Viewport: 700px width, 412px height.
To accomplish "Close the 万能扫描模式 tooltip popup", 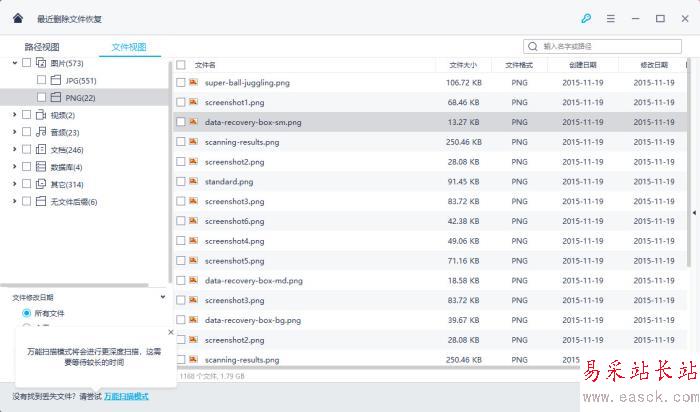I will point(171,332).
